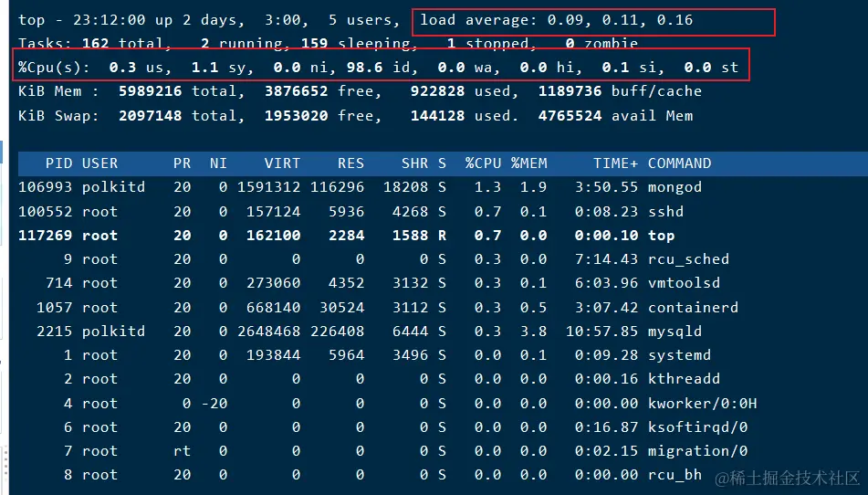Image resolution: width=868 pixels, height=495 pixels.
Task: Select the vmtoolsd command text
Action: (x=684, y=283)
